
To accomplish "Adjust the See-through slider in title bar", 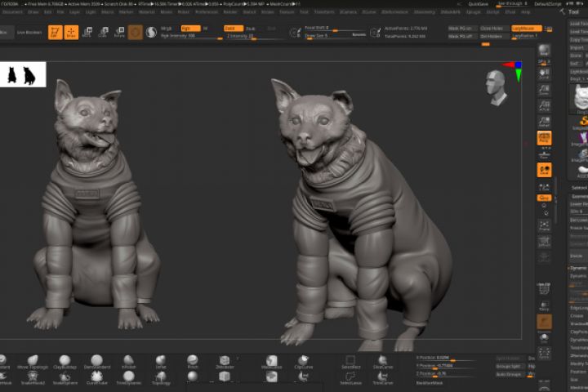I will (x=512, y=4).
